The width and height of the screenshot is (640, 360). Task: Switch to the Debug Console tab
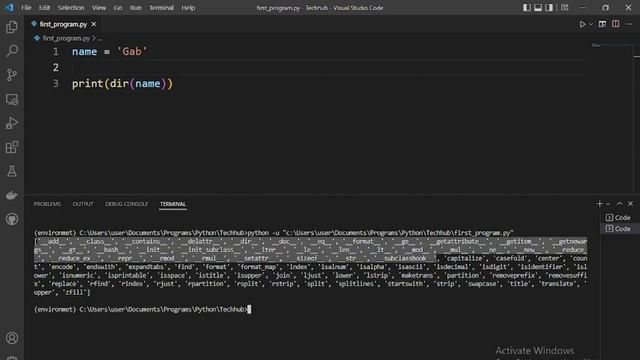coord(127,204)
